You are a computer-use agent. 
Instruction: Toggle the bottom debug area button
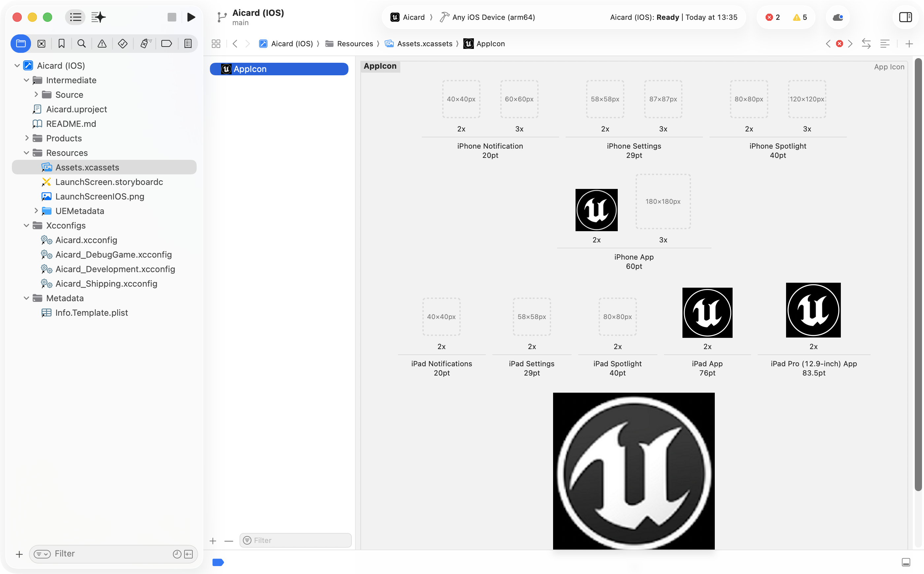[906, 562]
